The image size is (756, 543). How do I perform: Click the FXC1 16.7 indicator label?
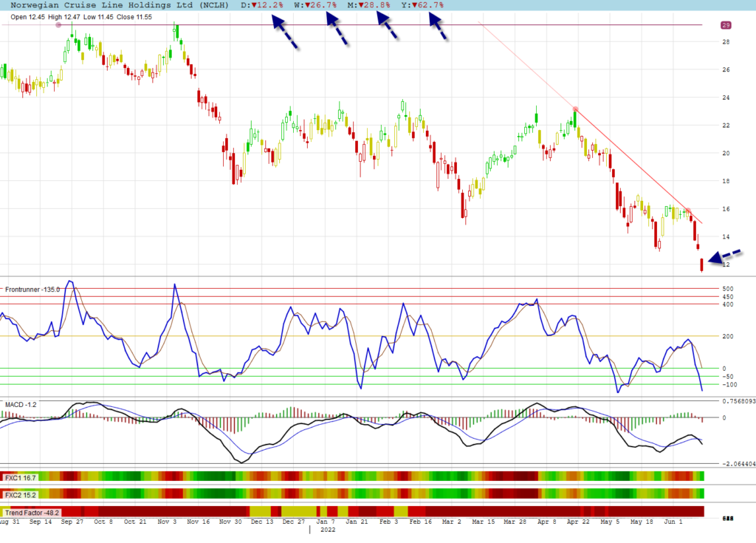click(x=20, y=478)
